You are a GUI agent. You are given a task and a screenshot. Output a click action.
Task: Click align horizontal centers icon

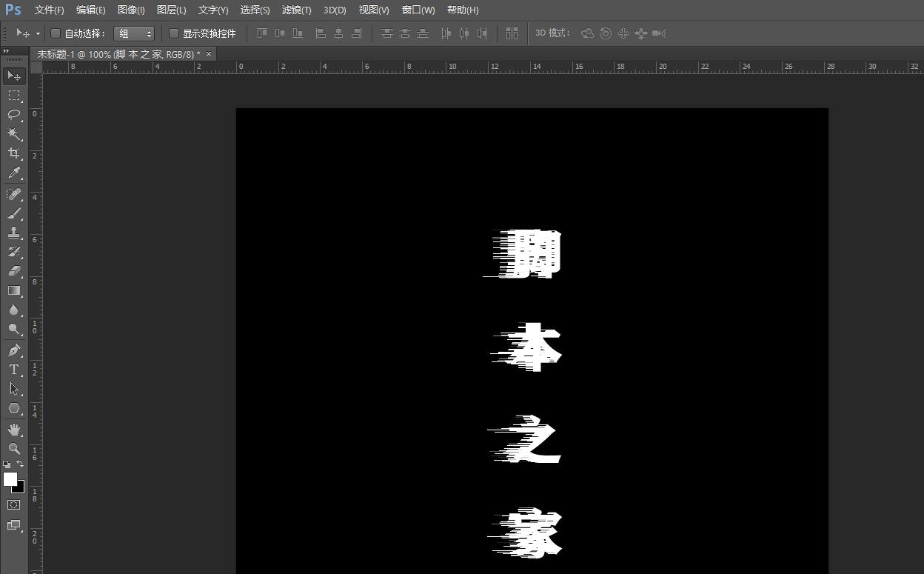click(x=338, y=33)
